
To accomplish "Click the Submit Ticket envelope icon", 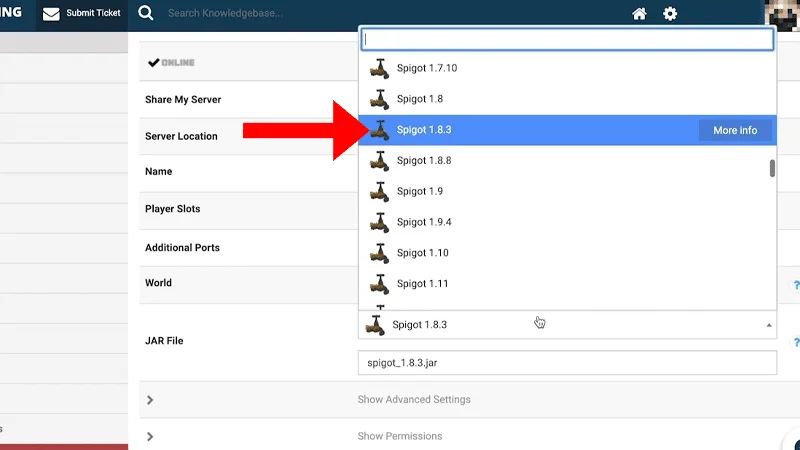I will [51, 14].
